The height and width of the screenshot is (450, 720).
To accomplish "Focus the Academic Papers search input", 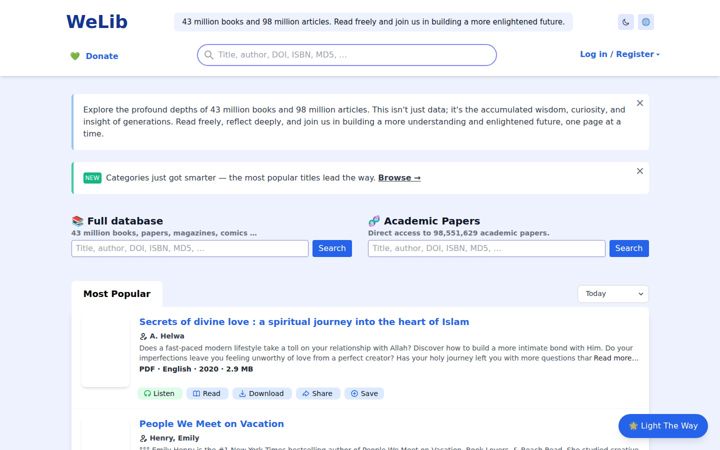I will point(487,248).
